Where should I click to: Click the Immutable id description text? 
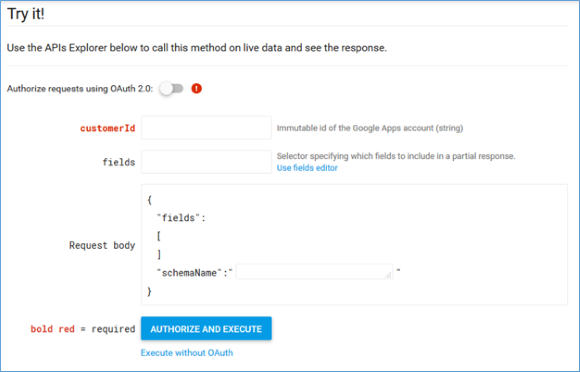370,128
